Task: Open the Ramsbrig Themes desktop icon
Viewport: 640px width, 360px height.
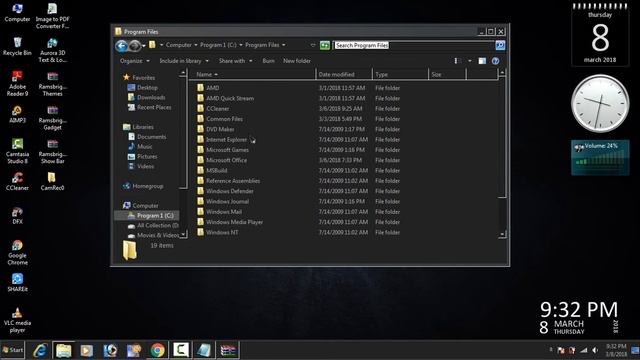Action: pyautogui.click(x=52, y=83)
